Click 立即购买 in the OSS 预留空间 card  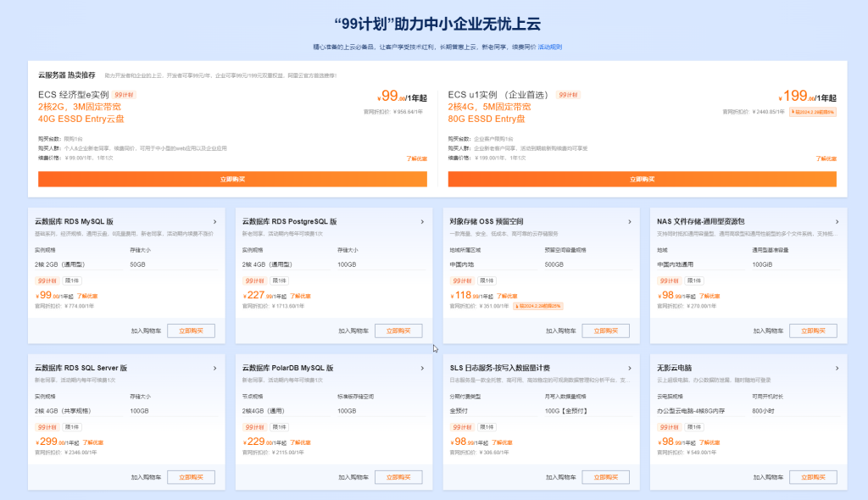tap(605, 331)
